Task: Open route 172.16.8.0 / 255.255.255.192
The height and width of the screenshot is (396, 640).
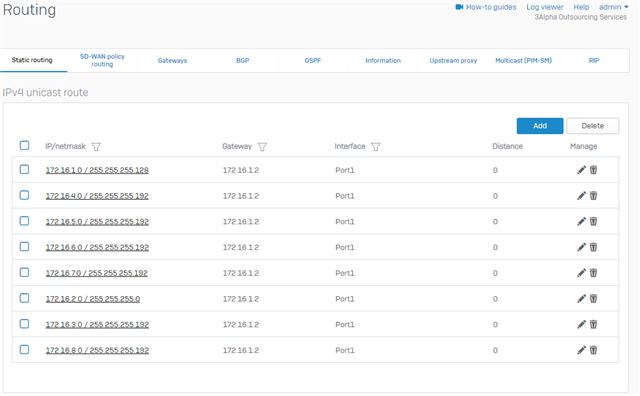Action: click(97, 350)
